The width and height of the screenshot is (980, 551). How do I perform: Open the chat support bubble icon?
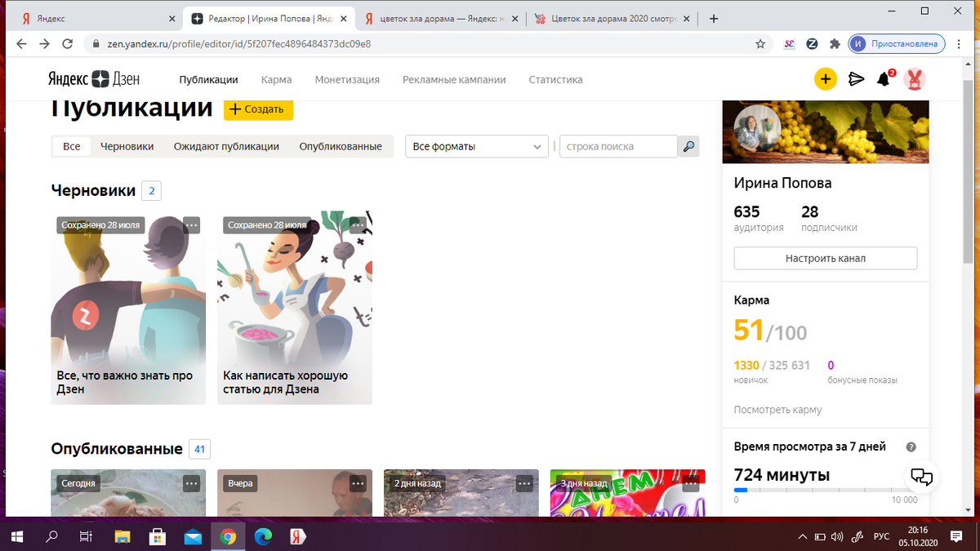coord(921,476)
